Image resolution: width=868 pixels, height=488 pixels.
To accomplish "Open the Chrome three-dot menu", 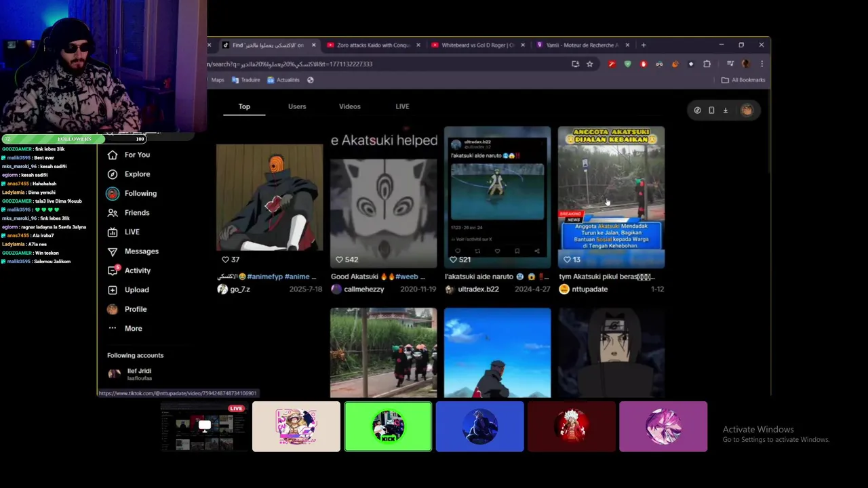I will [x=762, y=64].
